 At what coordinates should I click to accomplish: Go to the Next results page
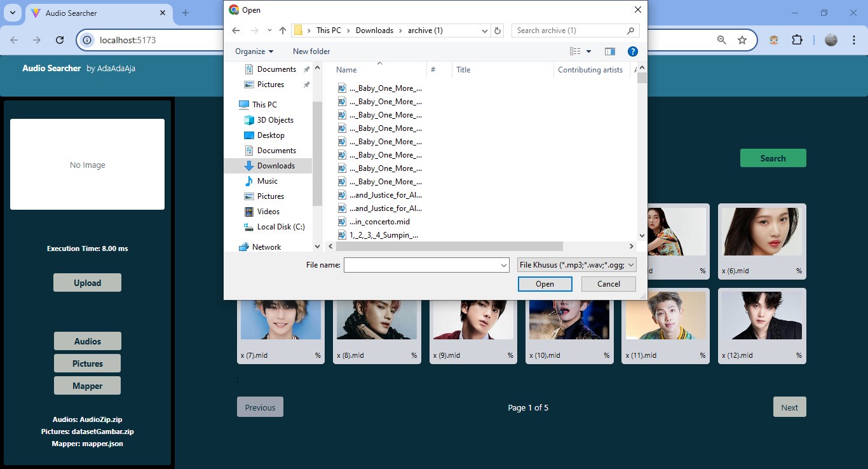click(x=789, y=407)
